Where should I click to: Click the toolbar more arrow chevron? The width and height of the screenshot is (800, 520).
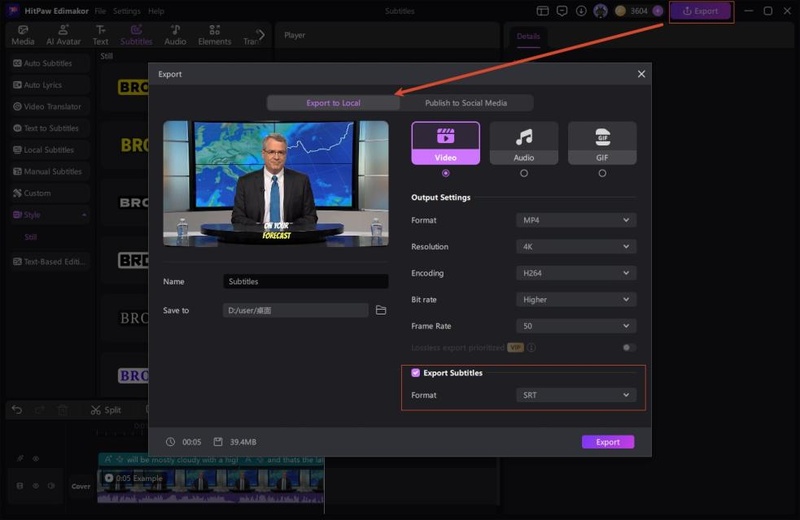[261, 35]
